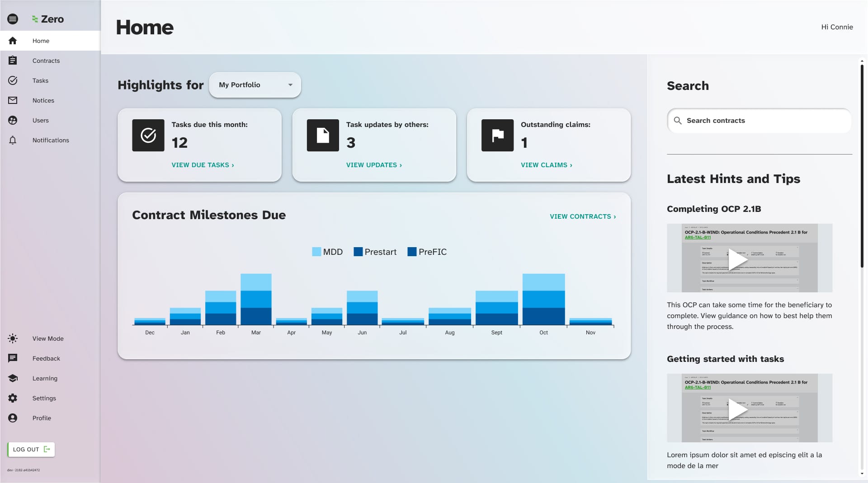The width and height of the screenshot is (868, 483).
Task: Click the Notices envelope icon
Action: click(x=13, y=100)
